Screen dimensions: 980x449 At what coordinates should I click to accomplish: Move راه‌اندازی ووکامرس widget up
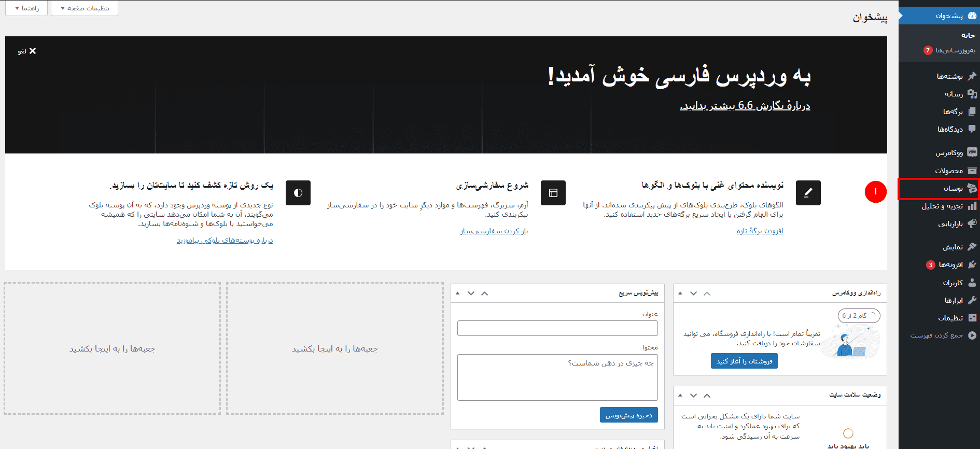click(x=707, y=293)
